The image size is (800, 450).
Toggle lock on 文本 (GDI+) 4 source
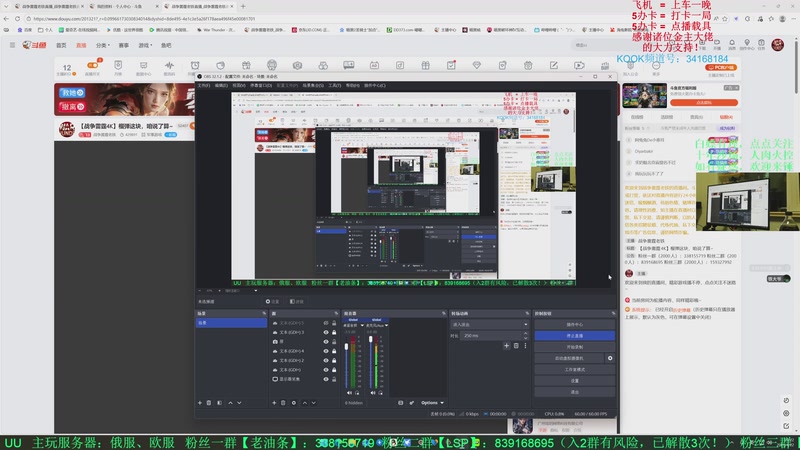click(x=334, y=351)
